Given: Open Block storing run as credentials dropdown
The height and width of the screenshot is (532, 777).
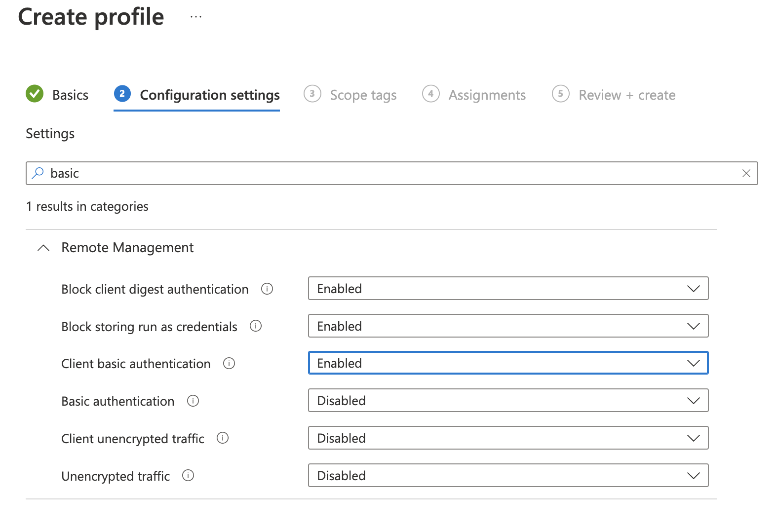Looking at the screenshot, I should coord(508,326).
